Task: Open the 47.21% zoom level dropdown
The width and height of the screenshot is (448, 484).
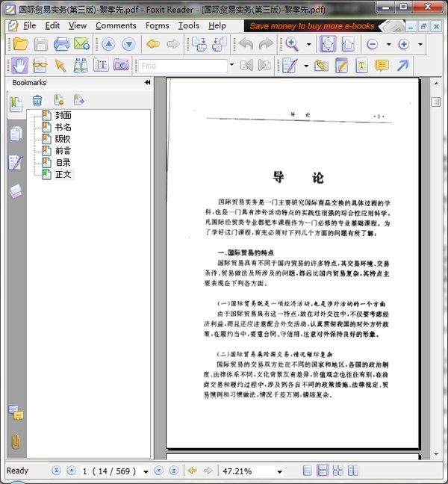Action: click(x=279, y=471)
